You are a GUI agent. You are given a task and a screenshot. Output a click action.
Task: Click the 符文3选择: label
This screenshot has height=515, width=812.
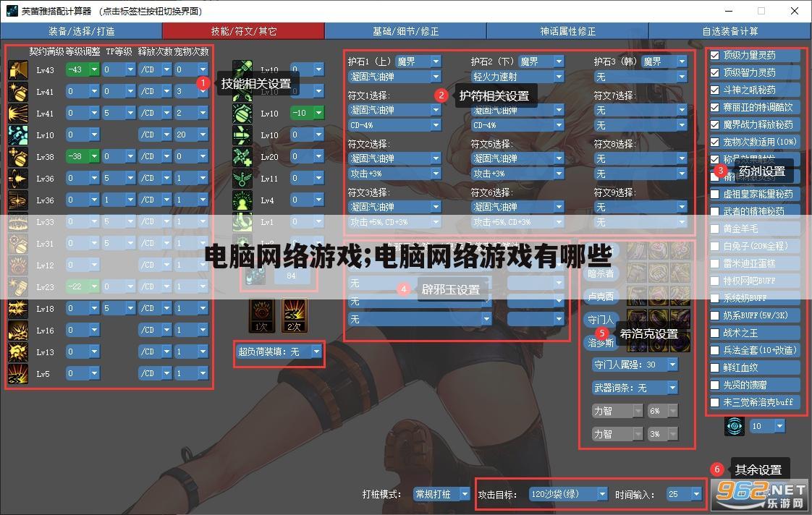(368, 192)
